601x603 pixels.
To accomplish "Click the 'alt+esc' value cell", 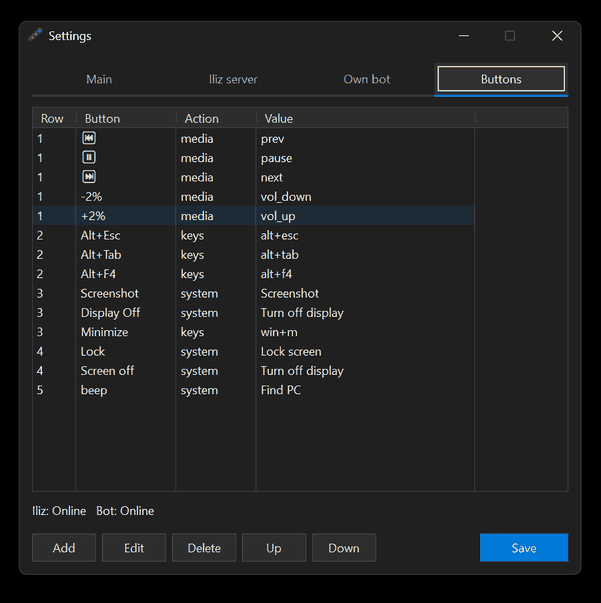I will click(x=280, y=235).
